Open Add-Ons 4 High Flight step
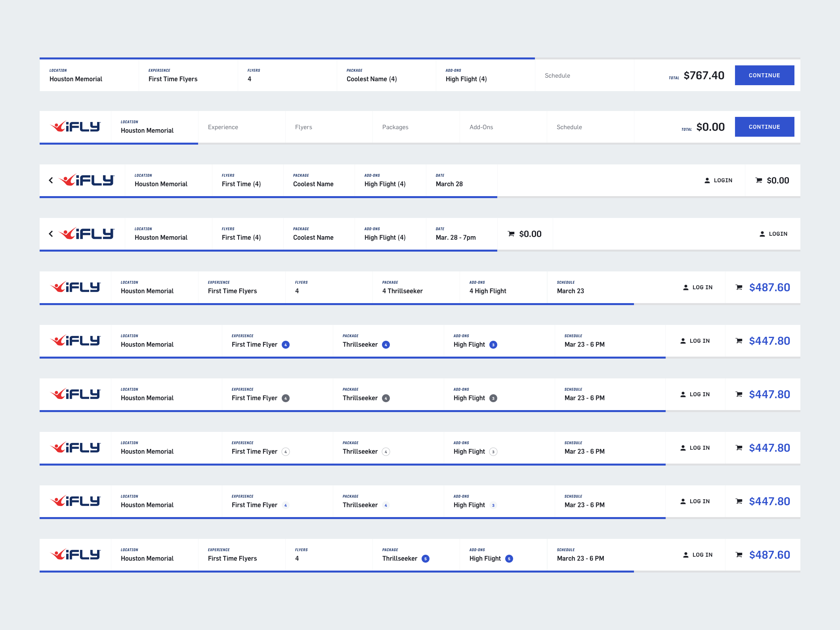 click(x=503, y=287)
